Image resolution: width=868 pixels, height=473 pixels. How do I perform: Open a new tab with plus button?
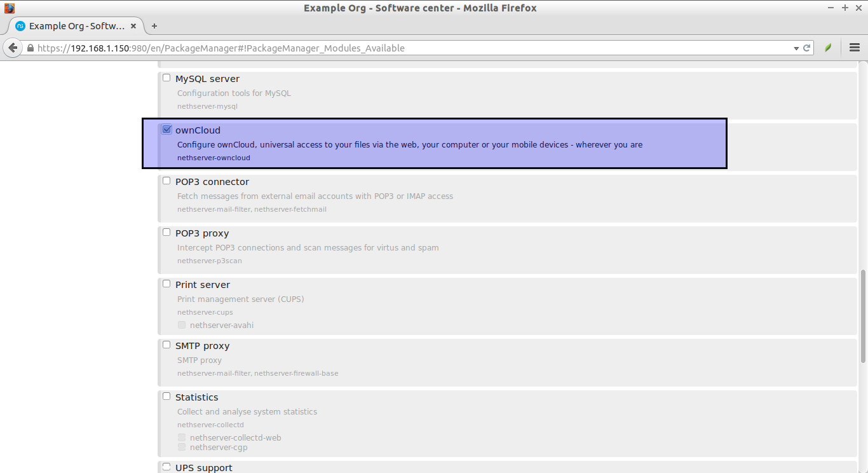tap(154, 26)
